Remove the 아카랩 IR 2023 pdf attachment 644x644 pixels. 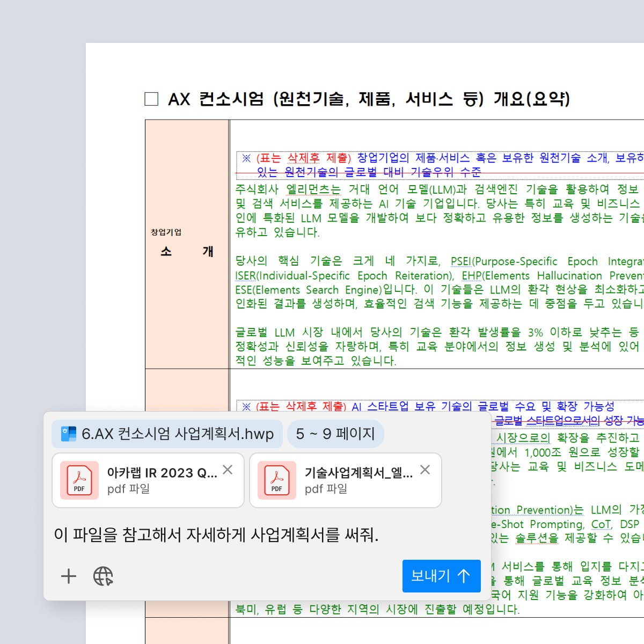coord(228,470)
